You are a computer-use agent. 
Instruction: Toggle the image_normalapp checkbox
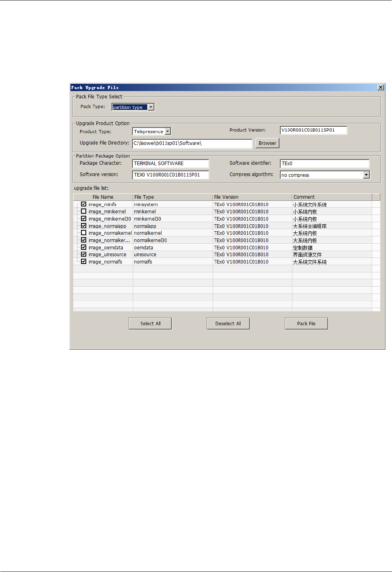pos(83,226)
